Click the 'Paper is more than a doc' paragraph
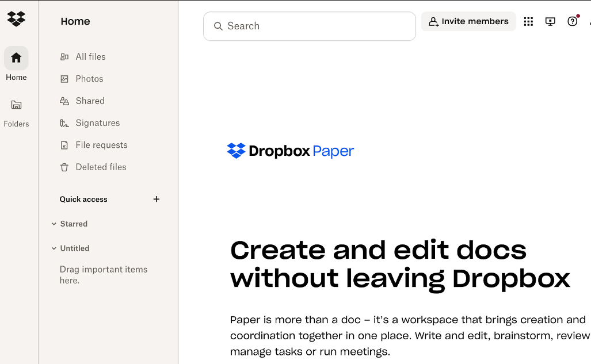 point(410,336)
